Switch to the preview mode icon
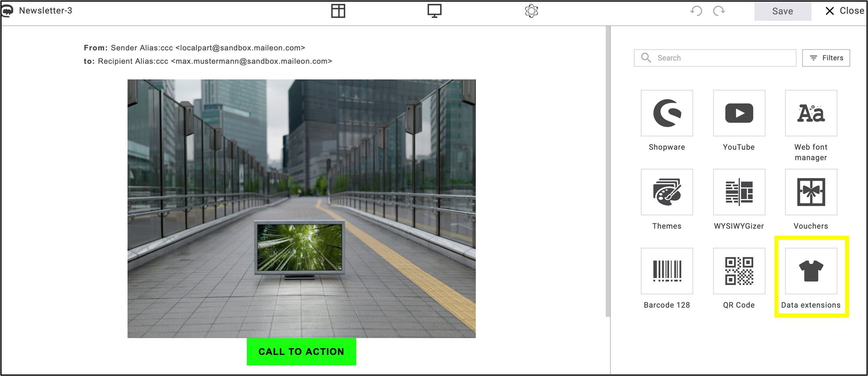Viewport: 868px width, 376px height. click(434, 11)
